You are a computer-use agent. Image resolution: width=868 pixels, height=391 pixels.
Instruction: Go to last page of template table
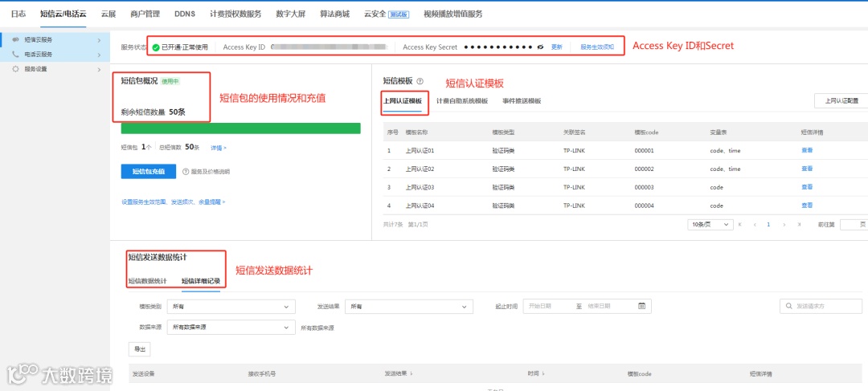coord(798,225)
